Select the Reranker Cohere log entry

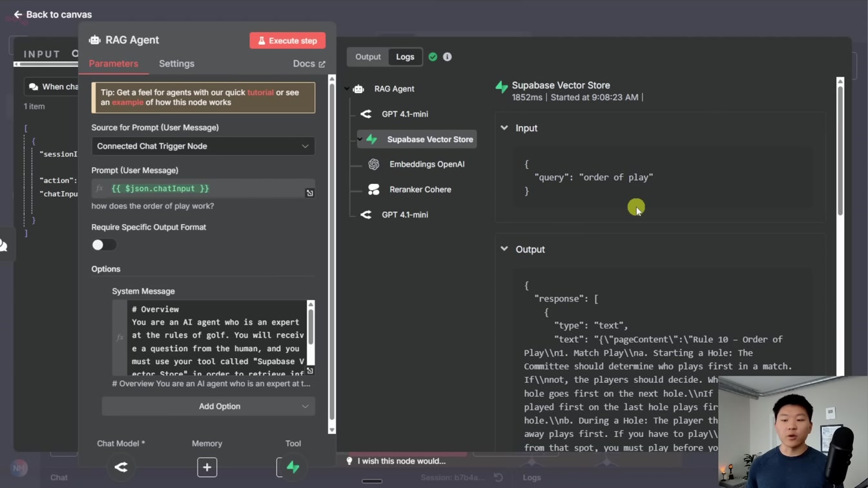click(x=420, y=190)
